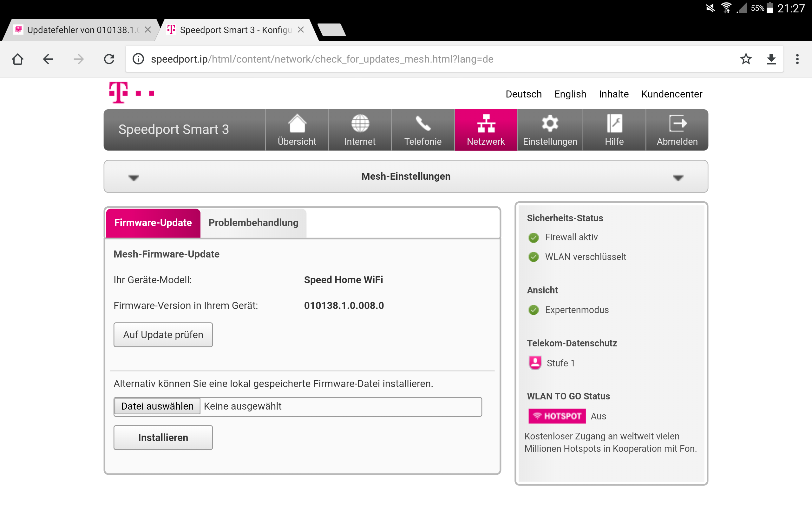Open the Kundencenter link
The image size is (812, 508).
[x=671, y=94]
